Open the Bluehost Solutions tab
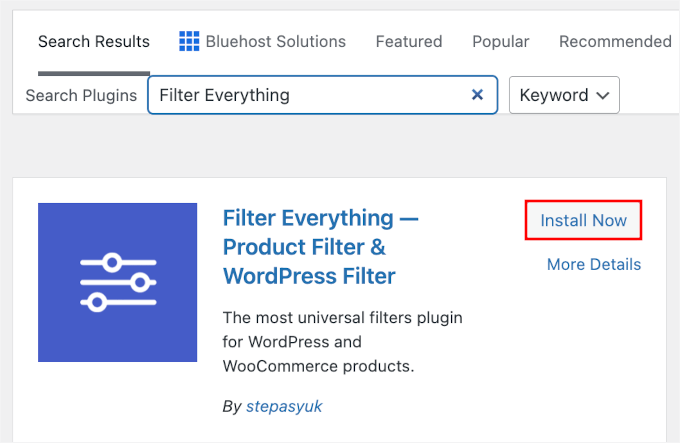 pos(275,42)
